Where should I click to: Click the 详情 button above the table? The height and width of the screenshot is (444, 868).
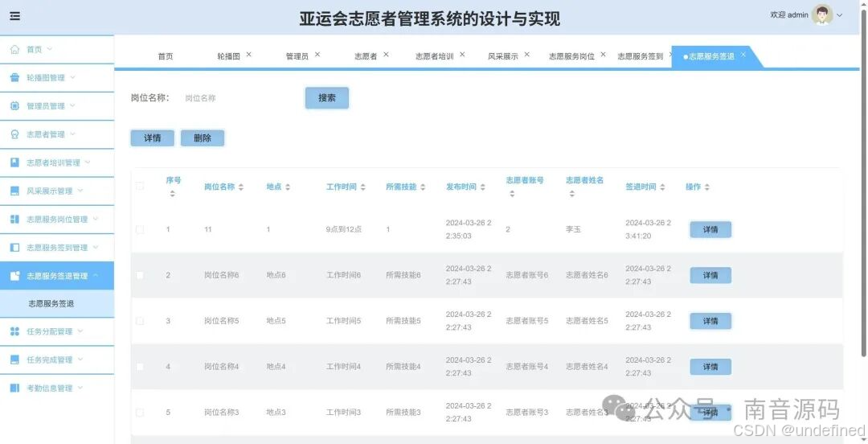pyautogui.click(x=152, y=138)
